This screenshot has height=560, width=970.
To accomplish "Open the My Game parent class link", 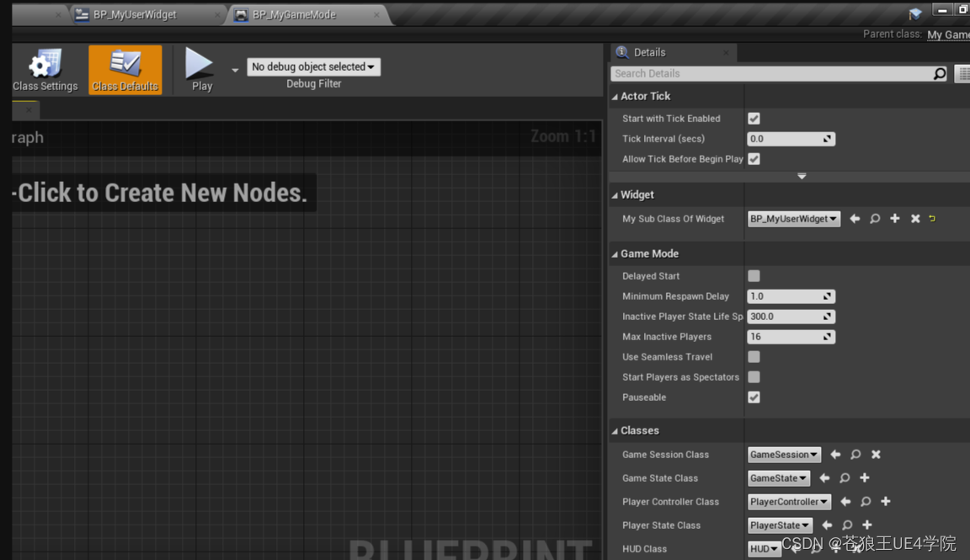I will click(x=947, y=35).
